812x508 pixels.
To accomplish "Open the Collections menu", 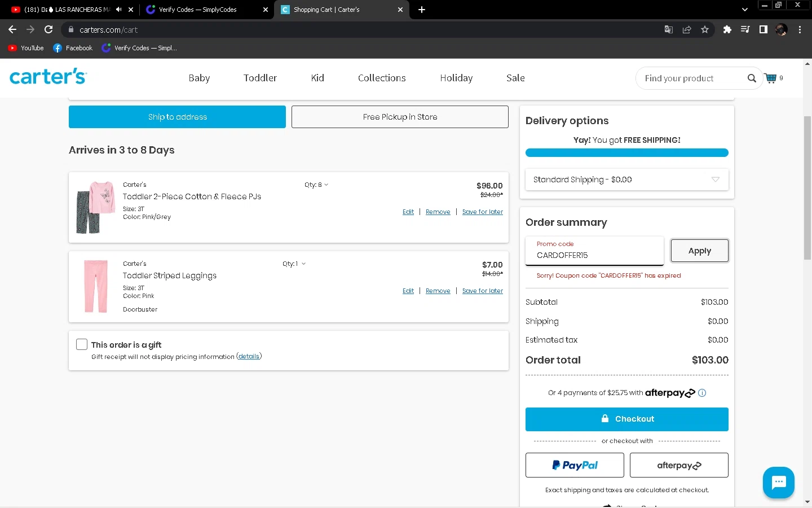I will click(382, 78).
